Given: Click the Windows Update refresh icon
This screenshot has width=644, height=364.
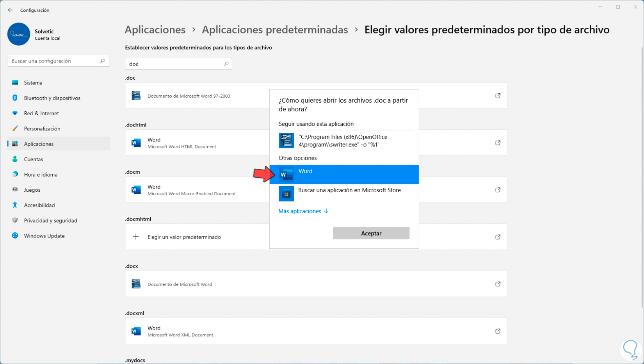Looking at the screenshot, I should pyautogui.click(x=15, y=236).
